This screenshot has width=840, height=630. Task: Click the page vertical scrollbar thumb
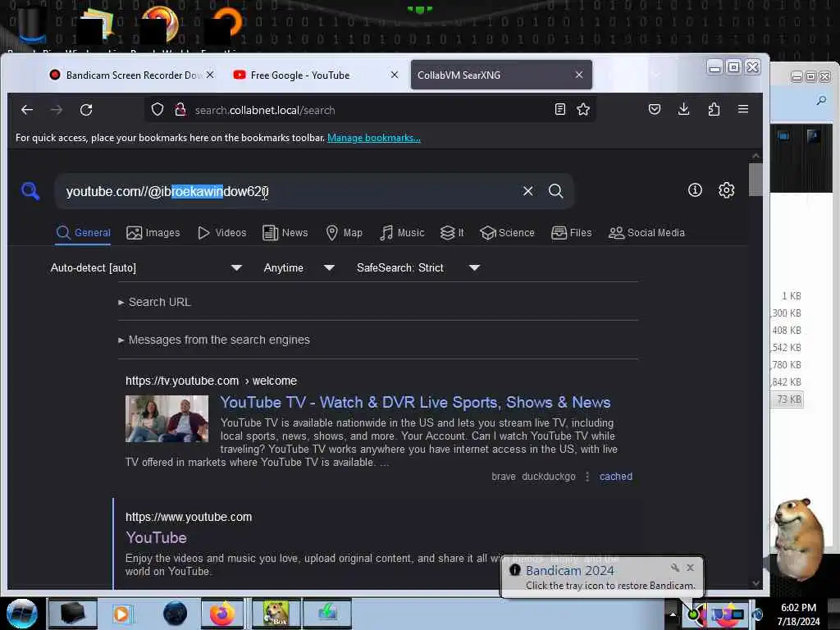pos(756,180)
